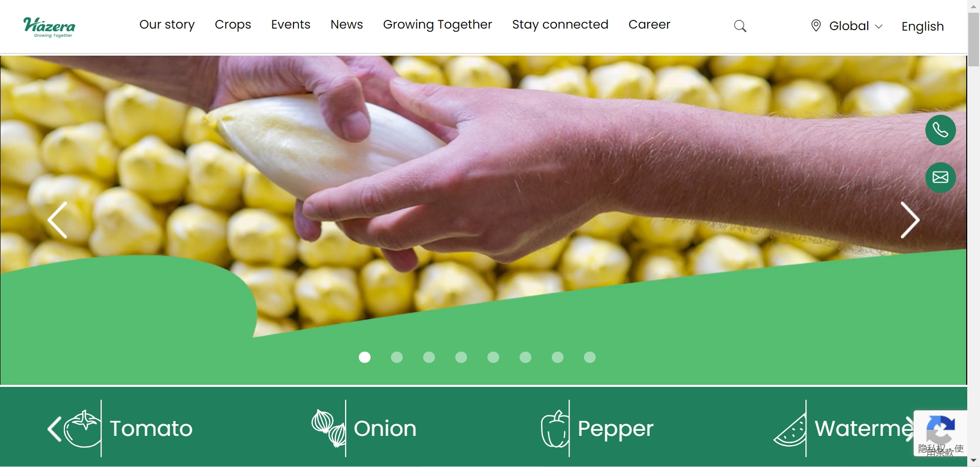Click the Career link
This screenshot has width=980, height=467.
(649, 24)
